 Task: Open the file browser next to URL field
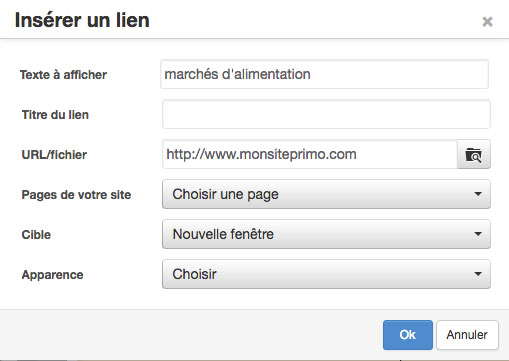[x=474, y=154]
